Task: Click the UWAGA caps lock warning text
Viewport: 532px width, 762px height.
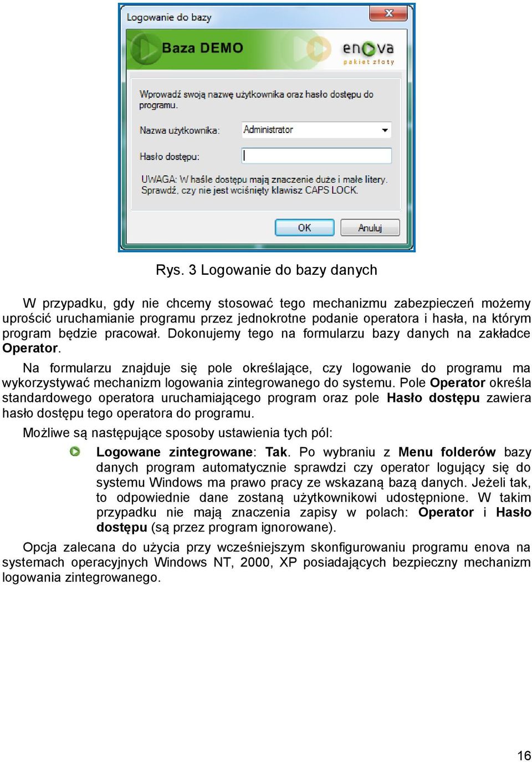Action: point(264,185)
